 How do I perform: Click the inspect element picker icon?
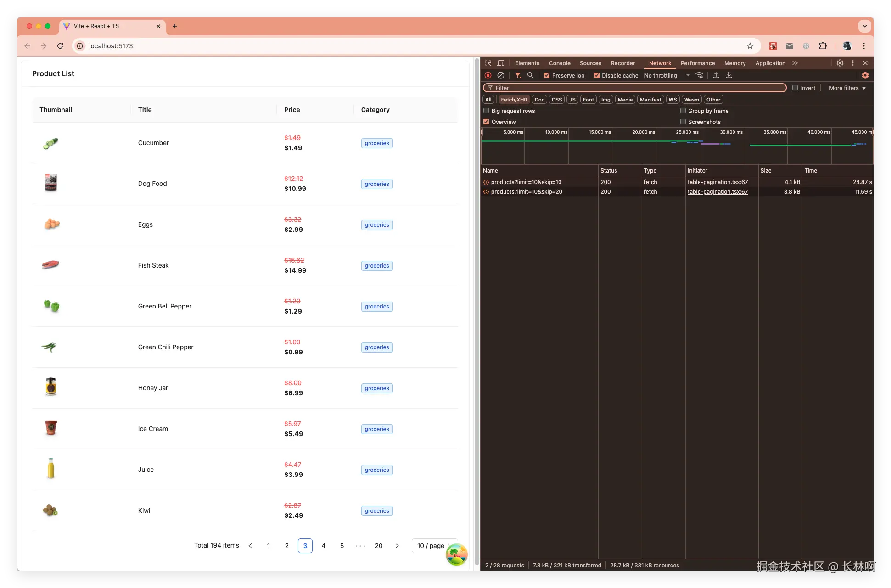[488, 63]
